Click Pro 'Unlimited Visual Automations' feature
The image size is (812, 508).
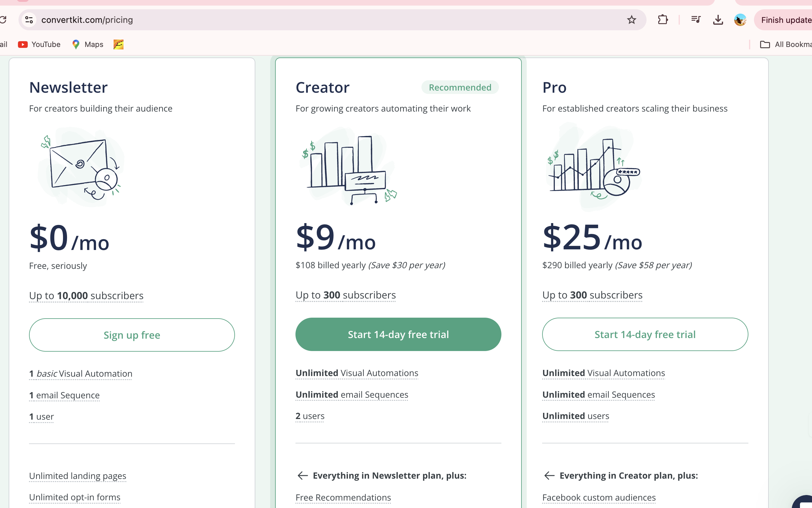coord(604,373)
